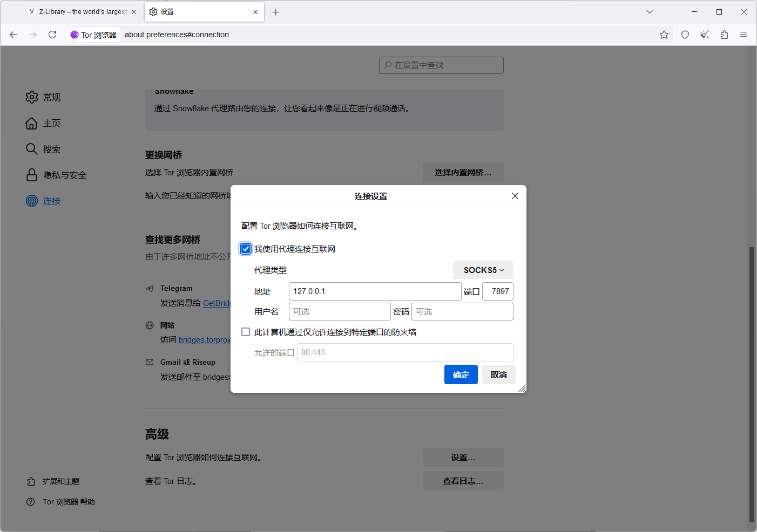757x532 pixels.
Task: Click the dialog resize grip corner
Action: (522, 388)
